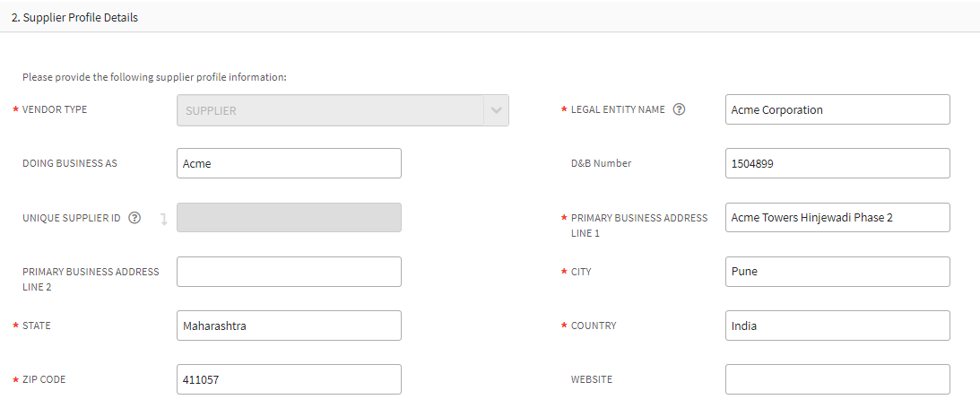
Task: Click the Doing Business As text box
Action: [x=289, y=163]
